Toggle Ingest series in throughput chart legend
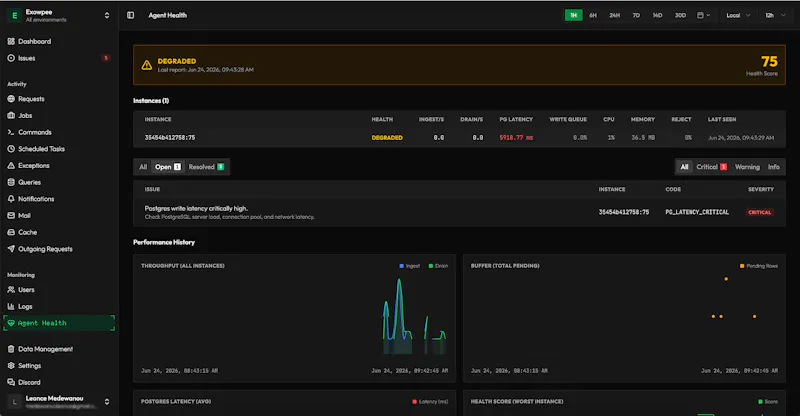 (410, 266)
